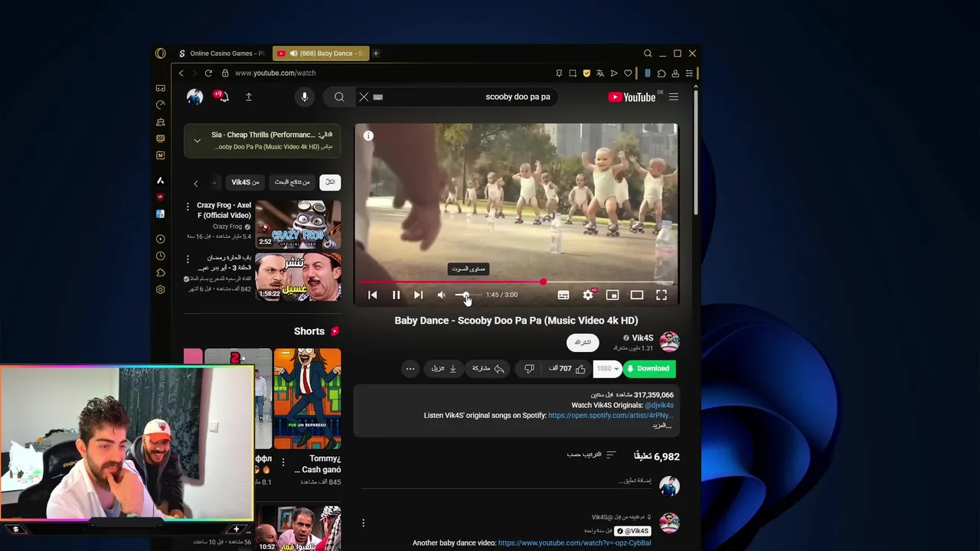980x551 pixels.
Task: Click the create/upload arrow icon
Action: pyautogui.click(x=249, y=97)
